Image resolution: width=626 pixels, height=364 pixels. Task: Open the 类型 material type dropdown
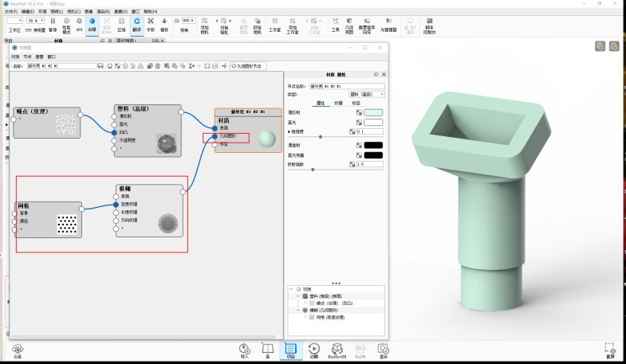367,94
